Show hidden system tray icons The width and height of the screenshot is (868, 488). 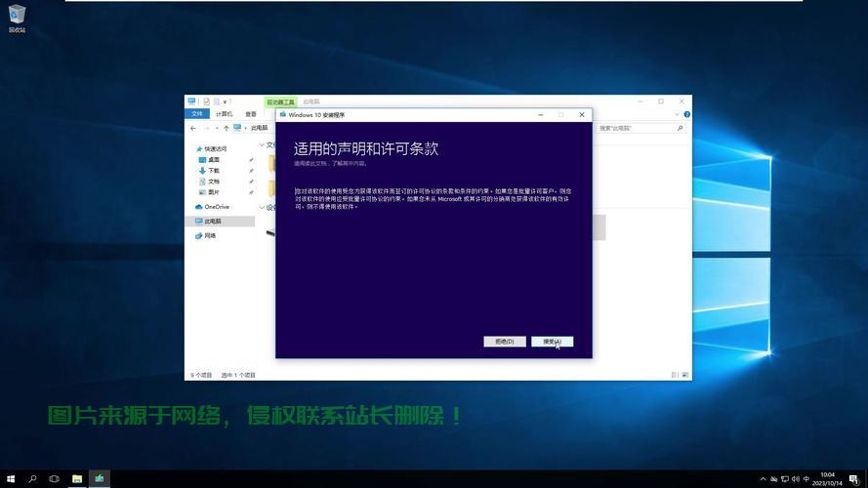tap(763, 479)
